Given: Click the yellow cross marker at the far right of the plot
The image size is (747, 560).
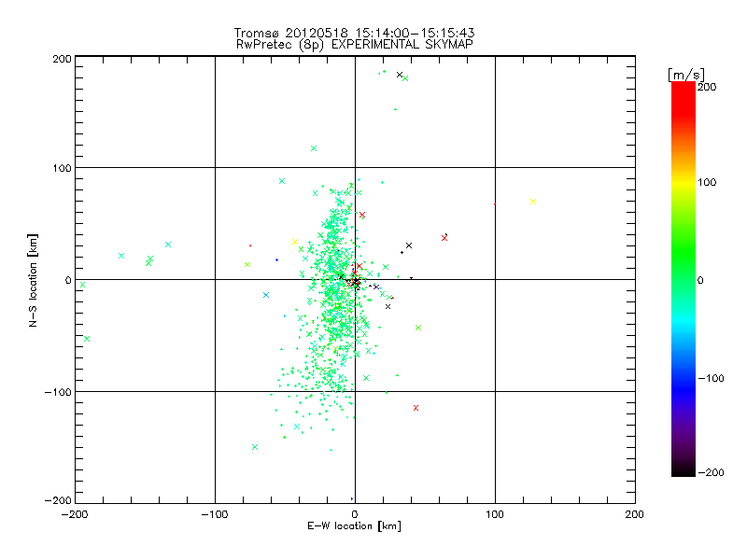Looking at the screenshot, I should [x=533, y=202].
